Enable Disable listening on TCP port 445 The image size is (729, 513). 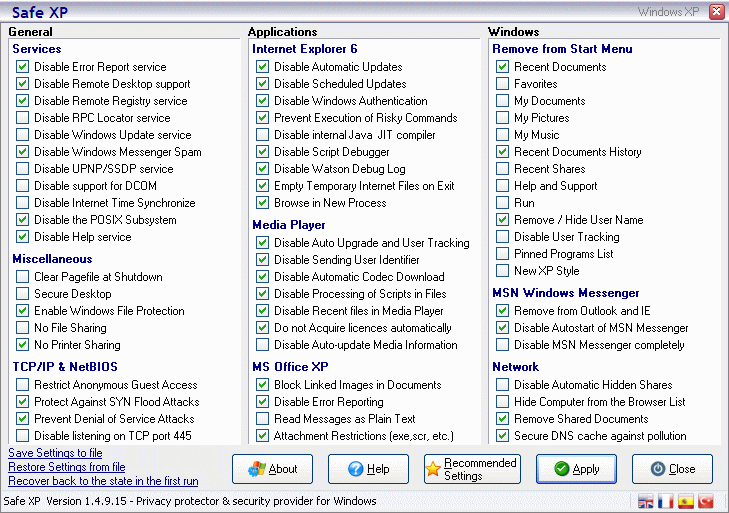[22, 435]
